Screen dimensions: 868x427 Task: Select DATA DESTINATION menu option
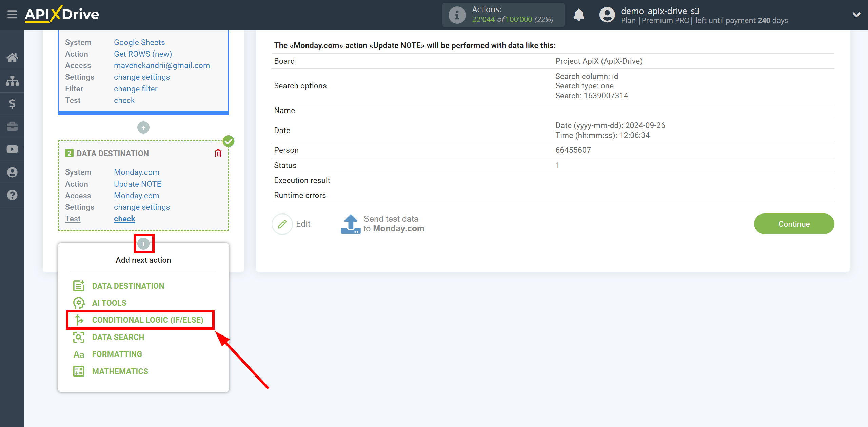tap(128, 286)
